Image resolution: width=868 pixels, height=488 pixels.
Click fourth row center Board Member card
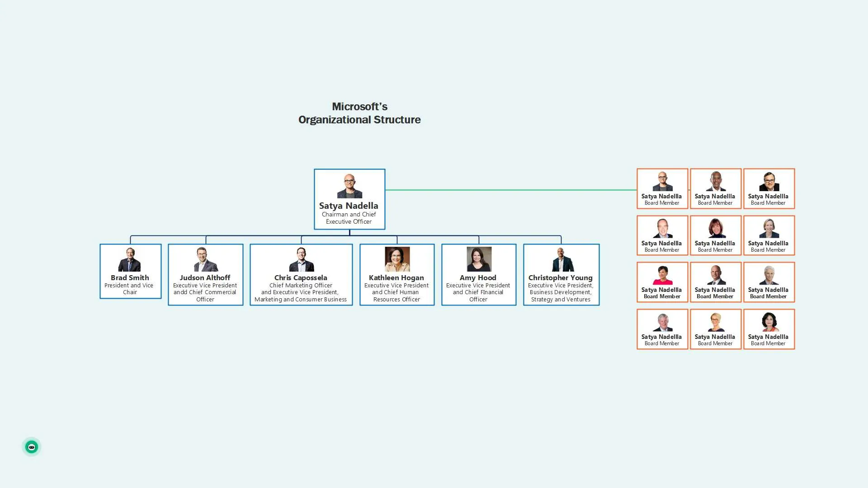(x=715, y=329)
